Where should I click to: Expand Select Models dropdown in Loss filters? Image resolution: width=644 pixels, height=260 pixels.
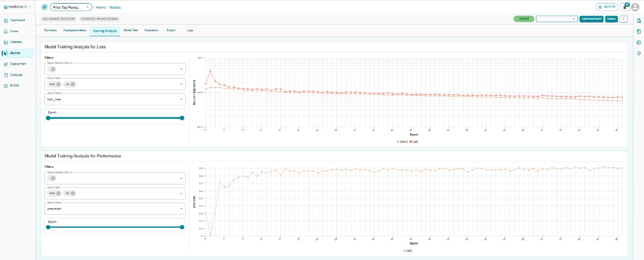(x=181, y=69)
